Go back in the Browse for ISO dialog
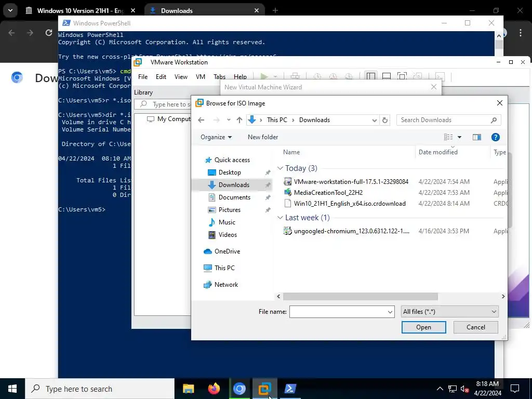The width and height of the screenshot is (532, 399). click(x=201, y=120)
